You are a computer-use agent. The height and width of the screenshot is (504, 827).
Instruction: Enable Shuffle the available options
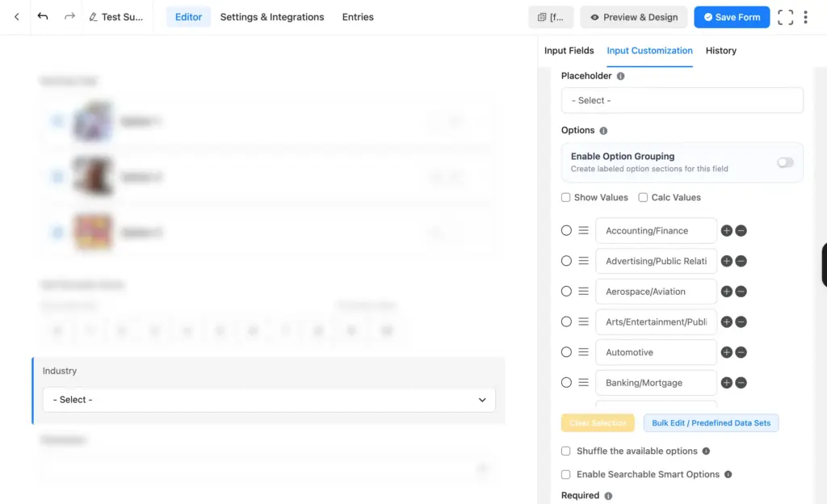tap(565, 451)
